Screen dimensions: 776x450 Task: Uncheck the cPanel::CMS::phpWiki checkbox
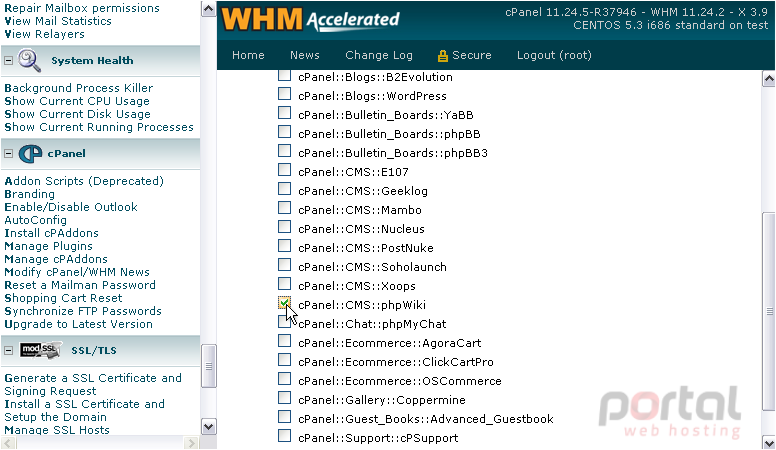point(284,302)
